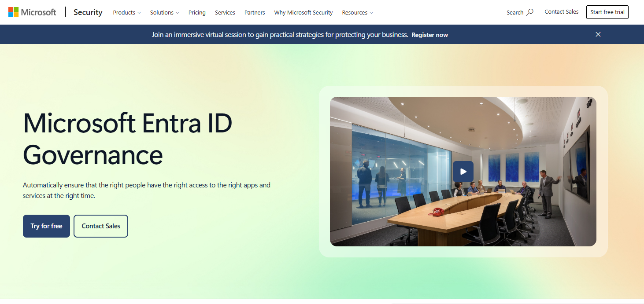The width and height of the screenshot is (644, 304).
Task: Dismiss the virtual session banner
Action: click(598, 34)
